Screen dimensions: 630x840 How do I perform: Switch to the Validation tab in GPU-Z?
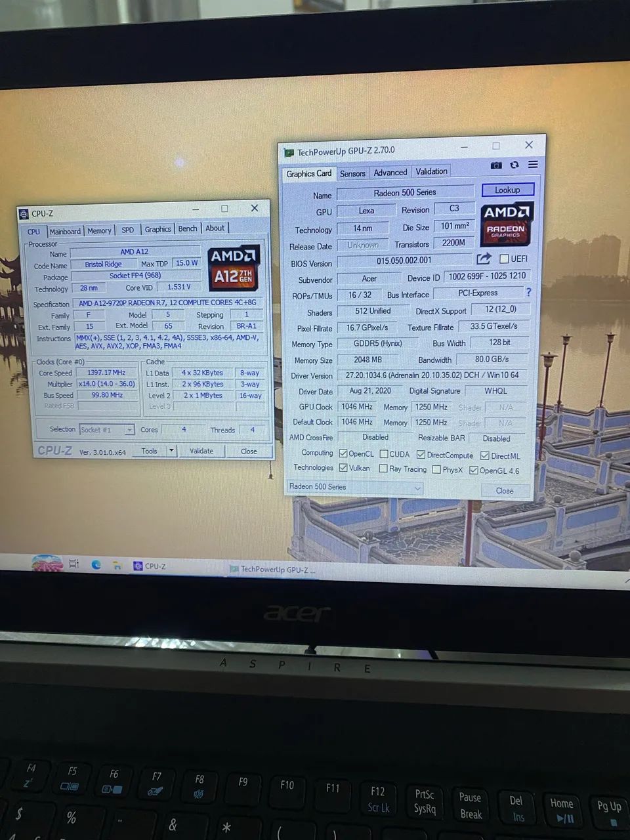click(431, 171)
